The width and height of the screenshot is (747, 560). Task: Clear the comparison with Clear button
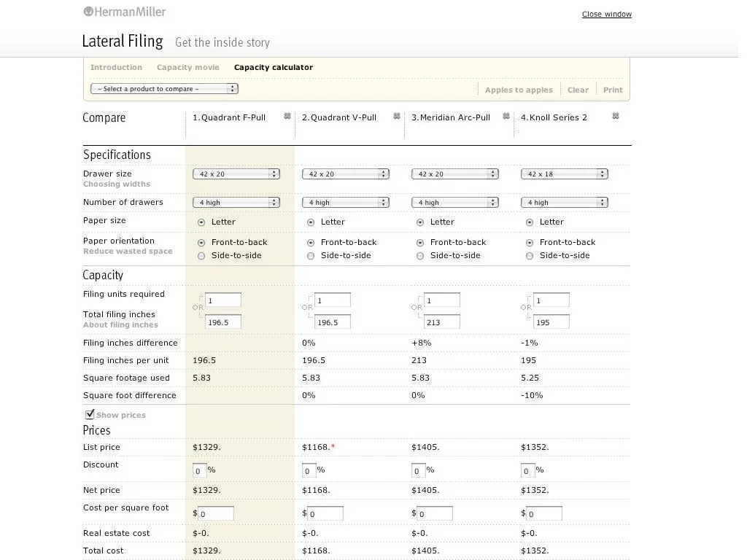click(578, 90)
